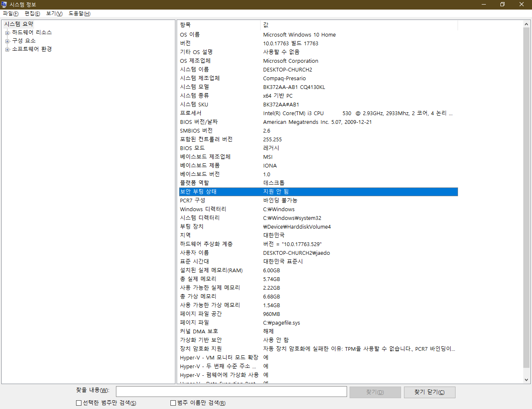Select the 설치된 실제 메모리(RAM) row
This screenshot has width=532, height=409.
click(x=318, y=270)
